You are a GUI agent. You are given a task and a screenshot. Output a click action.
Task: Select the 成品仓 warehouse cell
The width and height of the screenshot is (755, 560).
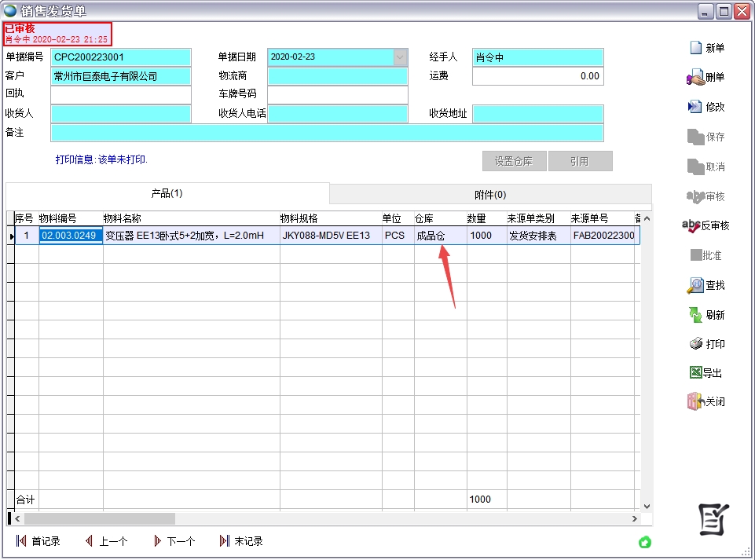[x=439, y=236]
